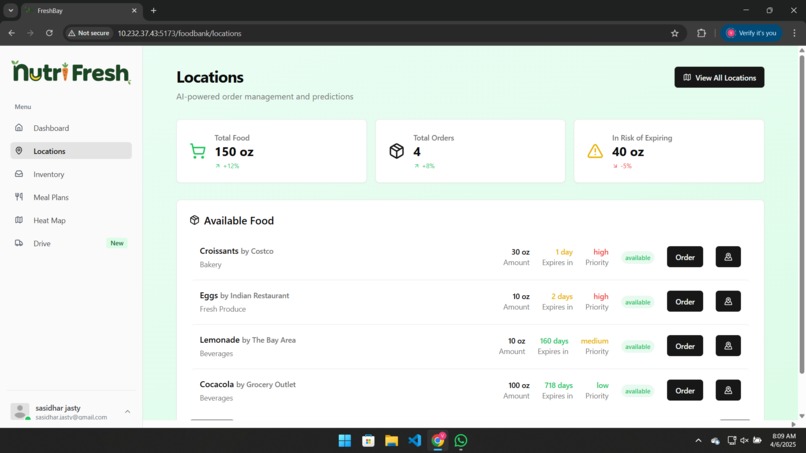806x453 pixels.
Task: Open Microsoft Store from the taskbar
Action: point(368,441)
